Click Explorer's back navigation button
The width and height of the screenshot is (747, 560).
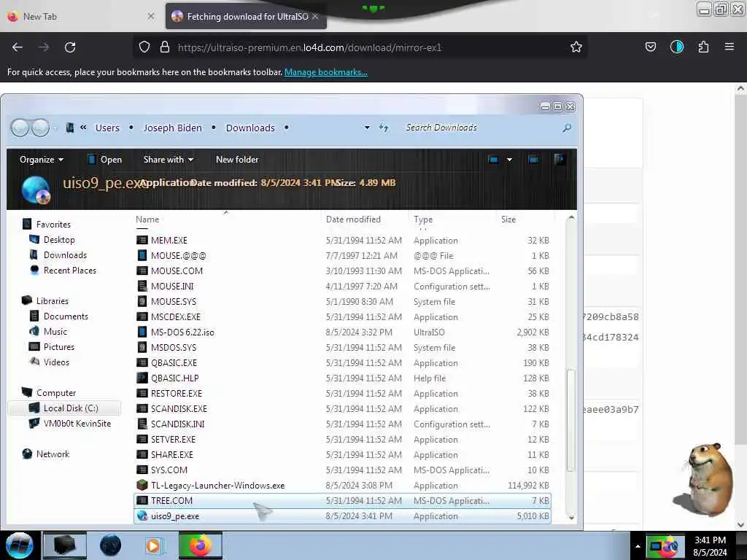coord(20,128)
